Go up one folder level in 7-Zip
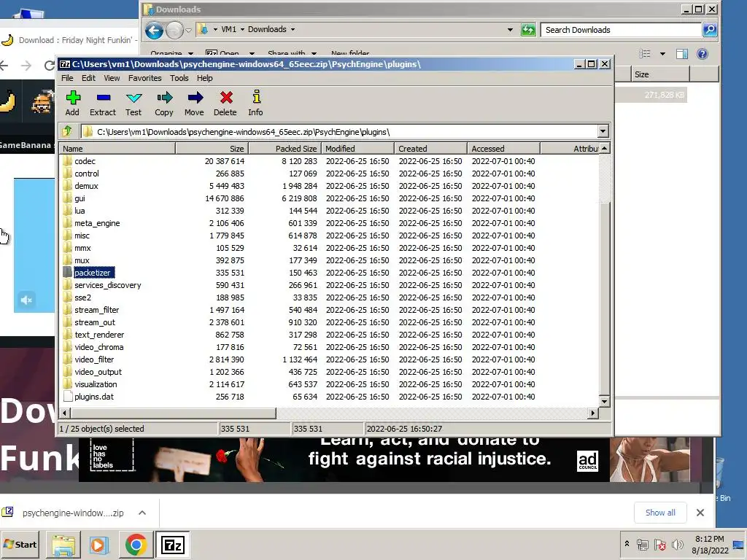The image size is (747, 560). (x=67, y=131)
